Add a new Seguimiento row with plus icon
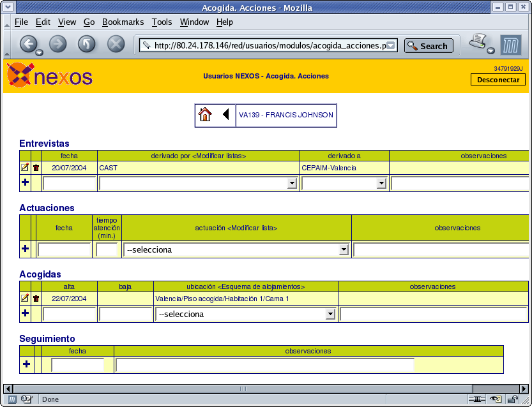The image size is (532, 407). click(x=26, y=364)
